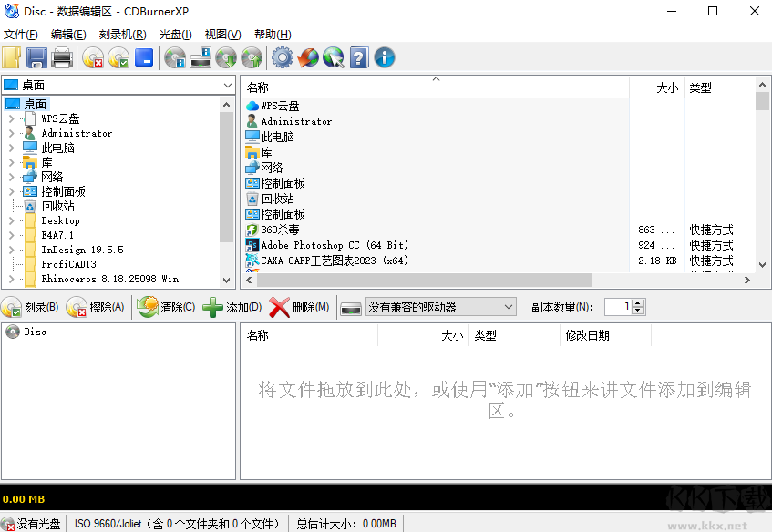Image resolution: width=772 pixels, height=532 pixels.
Task: Click the 清除(C) clear button
Action: [167, 307]
